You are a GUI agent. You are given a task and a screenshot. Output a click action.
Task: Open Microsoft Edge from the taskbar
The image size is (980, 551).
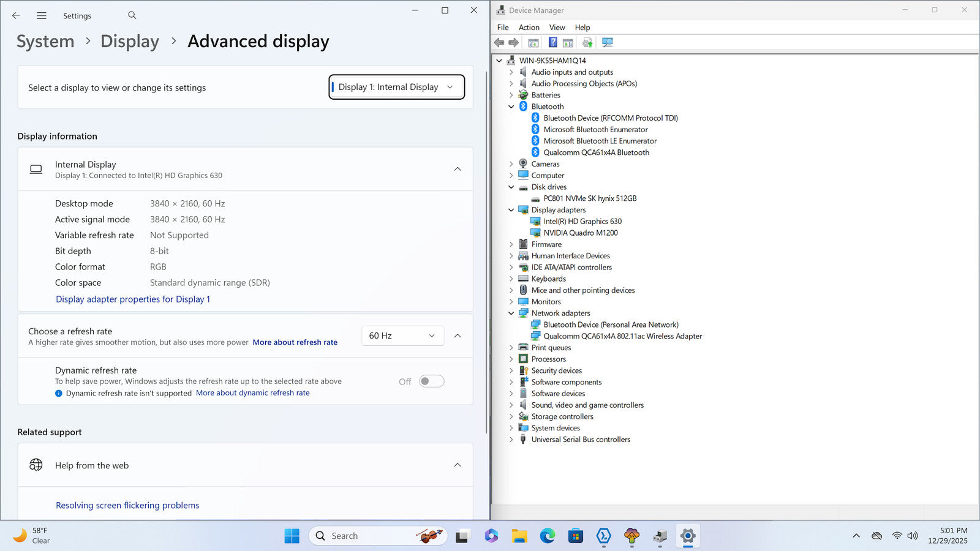tap(547, 536)
